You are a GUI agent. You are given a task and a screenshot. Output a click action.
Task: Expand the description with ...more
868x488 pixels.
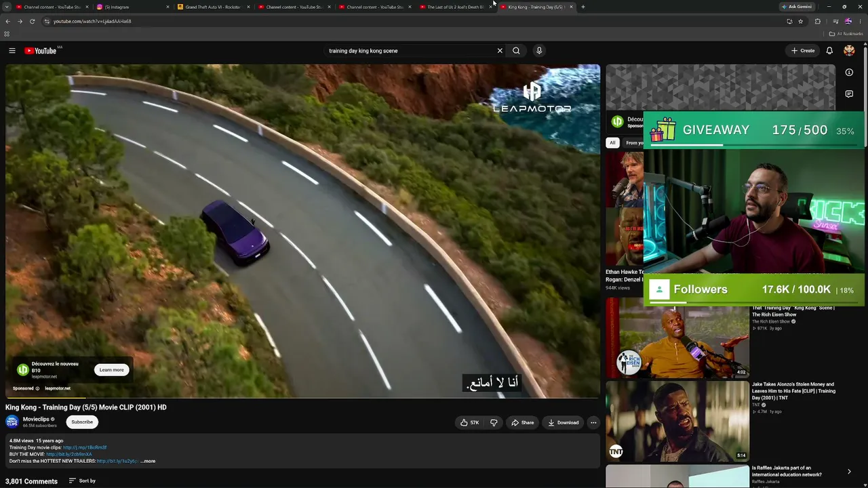click(148, 461)
